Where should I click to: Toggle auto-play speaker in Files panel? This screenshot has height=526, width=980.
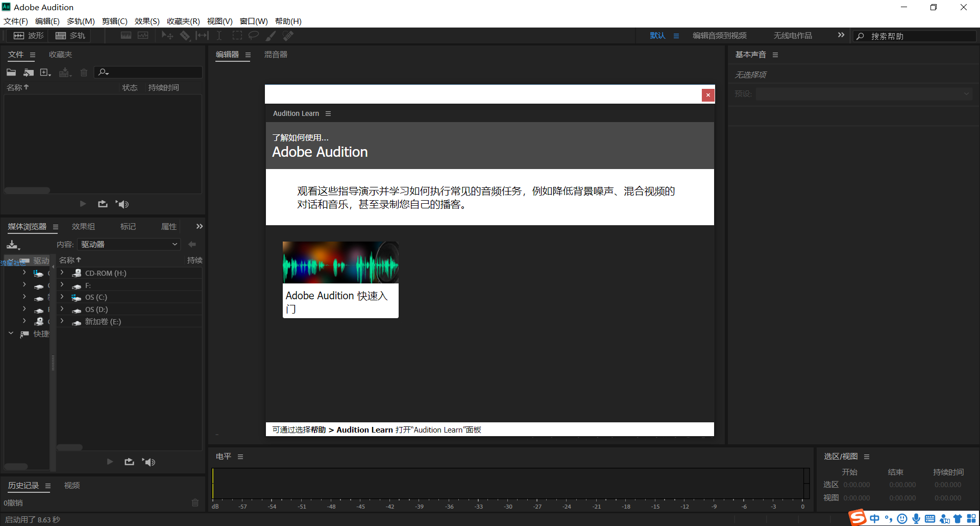pyautogui.click(x=122, y=204)
